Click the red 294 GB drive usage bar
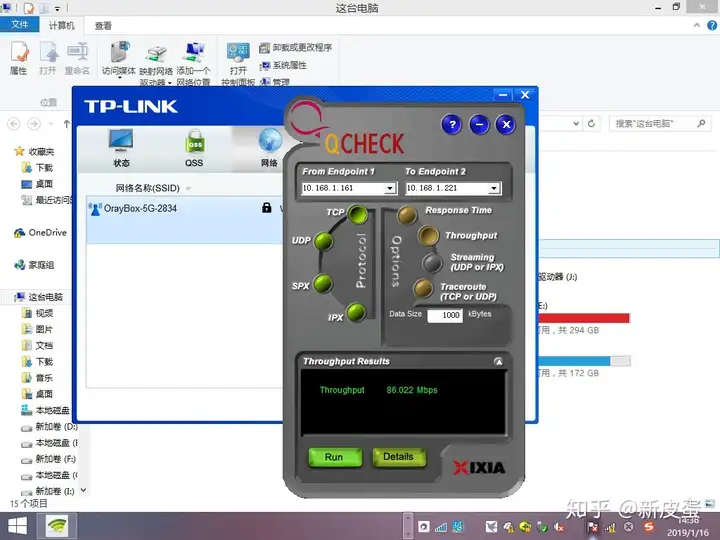Viewport: 720px width, 540px height. coord(584,318)
